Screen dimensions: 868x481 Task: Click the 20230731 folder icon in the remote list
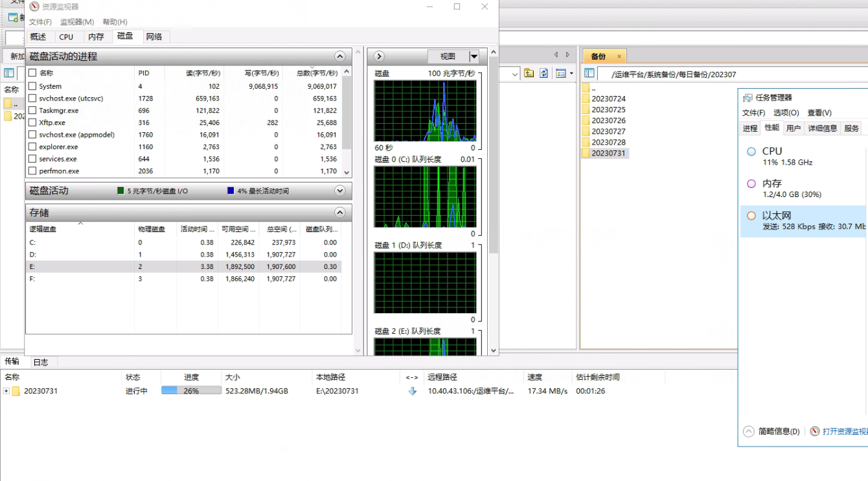586,154
